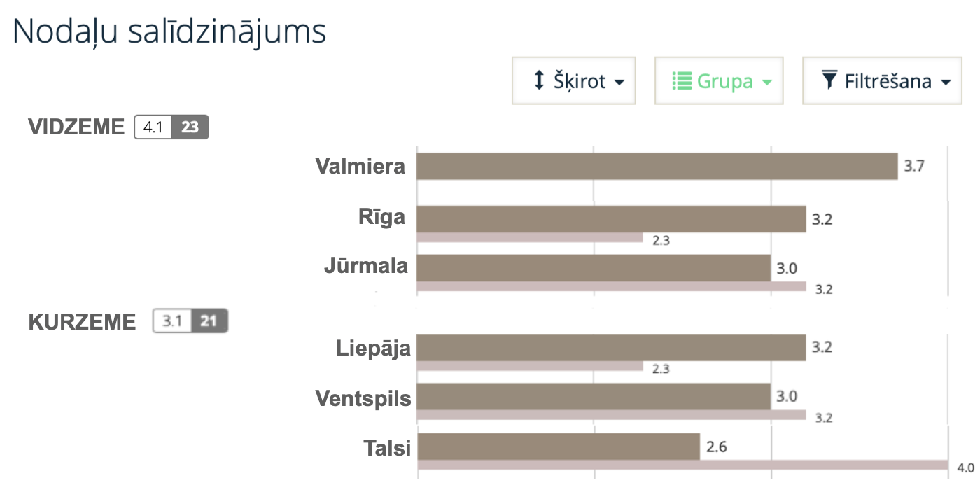Toggle the KURZEME group section
980x497 pixels.
[x=83, y=321]
